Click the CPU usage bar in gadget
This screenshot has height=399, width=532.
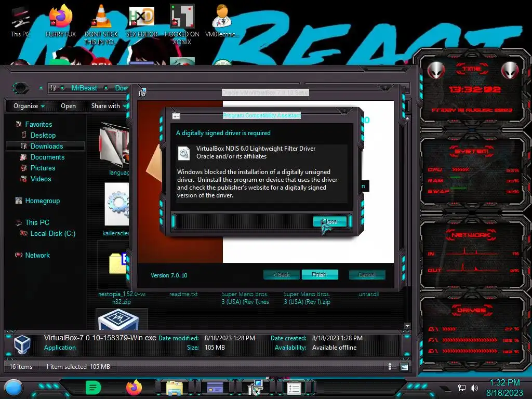pos(461,169)
